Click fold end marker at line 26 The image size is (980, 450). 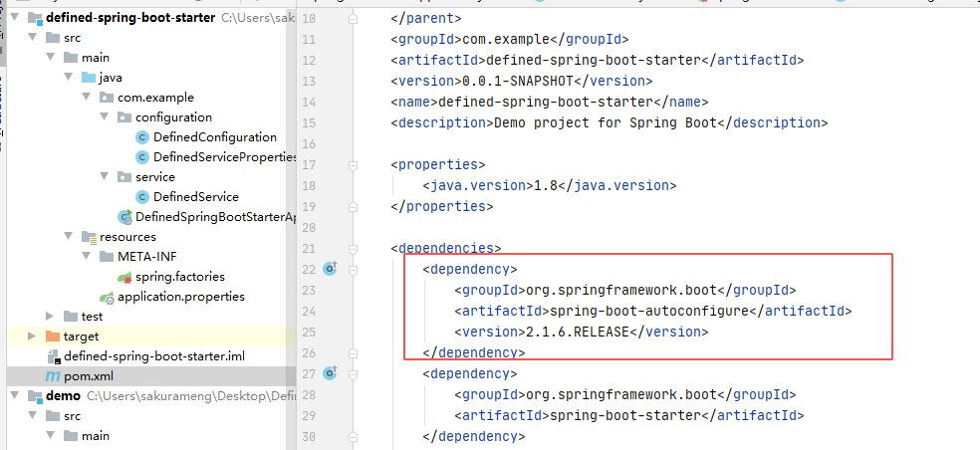pyautogui.click(x=354, y=353)
